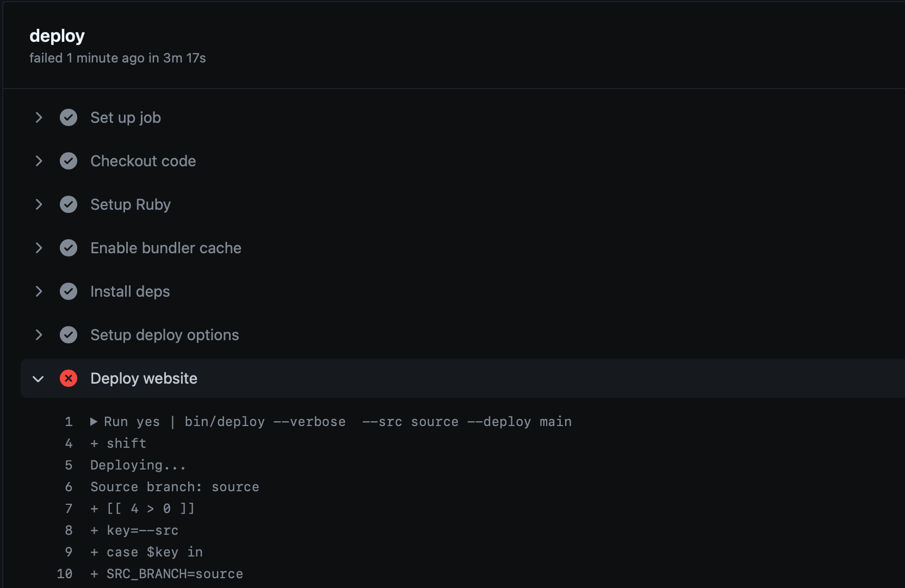Expand the Setup Ruby step
The image size is (905, 588).
point(39,204)
